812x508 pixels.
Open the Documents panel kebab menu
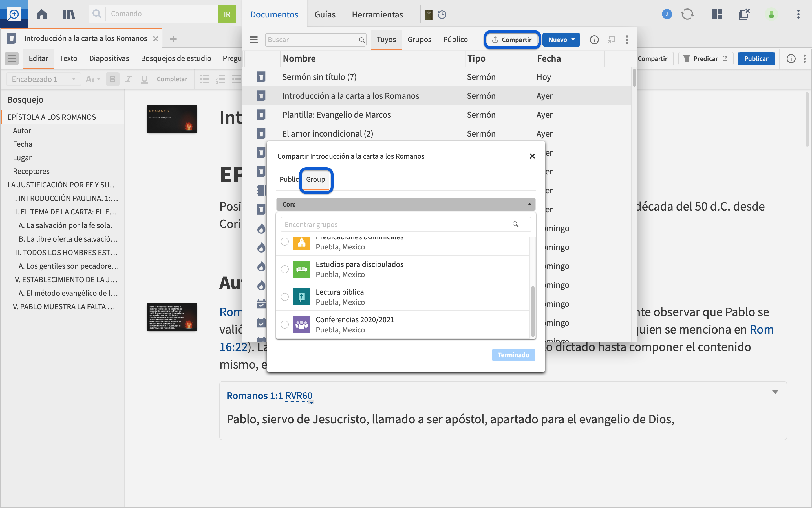[x=627, y=40]
